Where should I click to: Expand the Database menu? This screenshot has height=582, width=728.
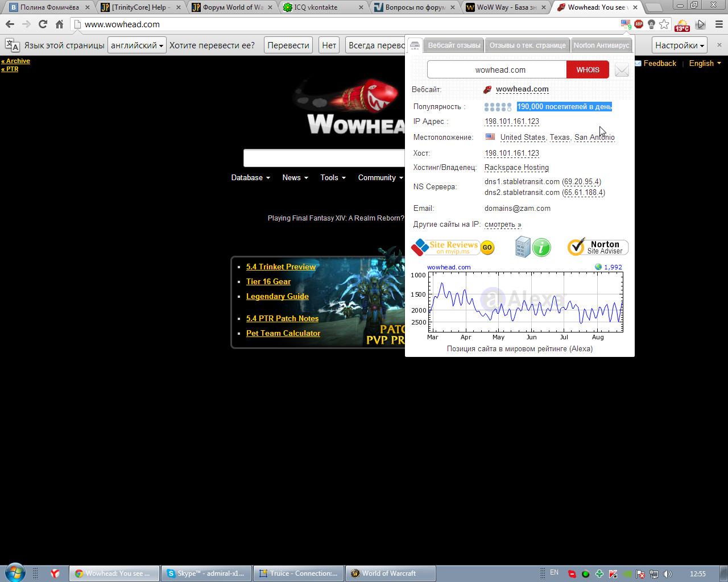tap(251, 178)
